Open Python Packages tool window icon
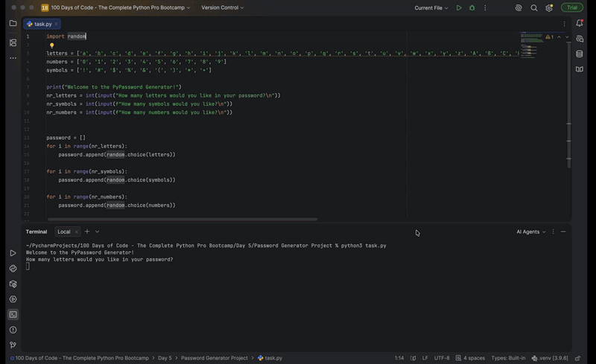The width and height of the screenshot is (596, 364). [x=13, y=269]
